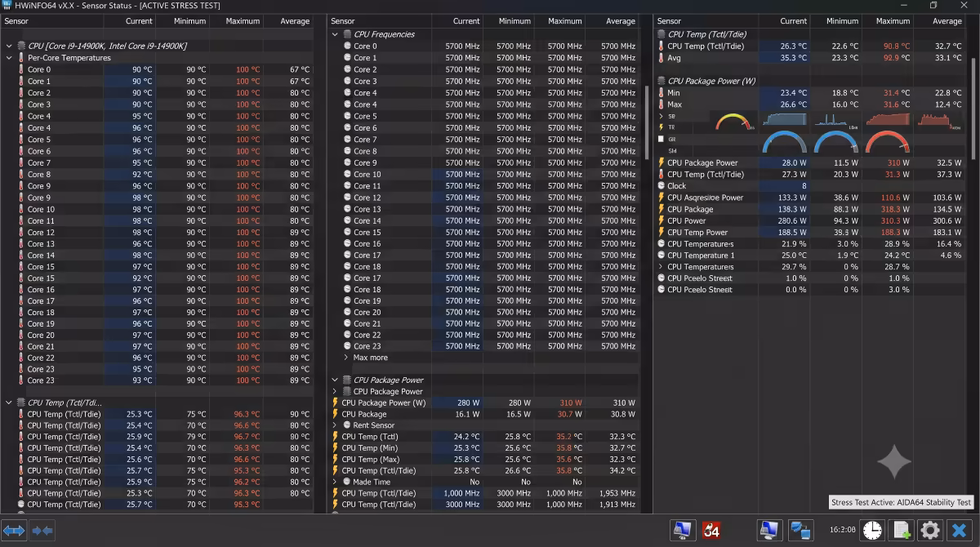This screenshot has height=547, width=980.
Task: Click the red arc gauge in right panel
Action: [887, 144]
